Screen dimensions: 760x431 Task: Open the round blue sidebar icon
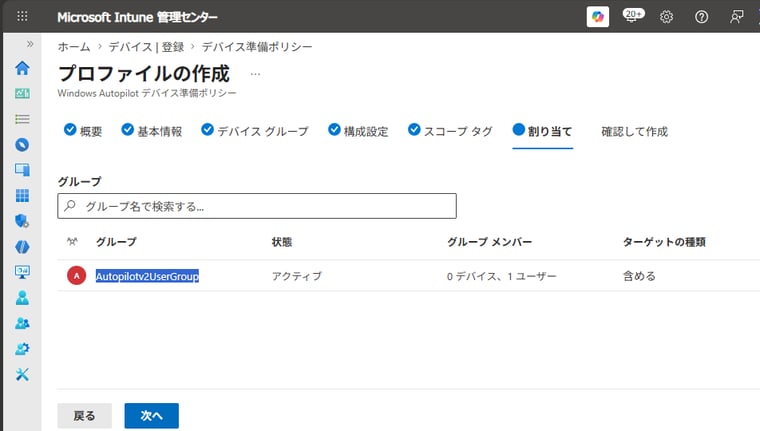[x=22, y=144]
